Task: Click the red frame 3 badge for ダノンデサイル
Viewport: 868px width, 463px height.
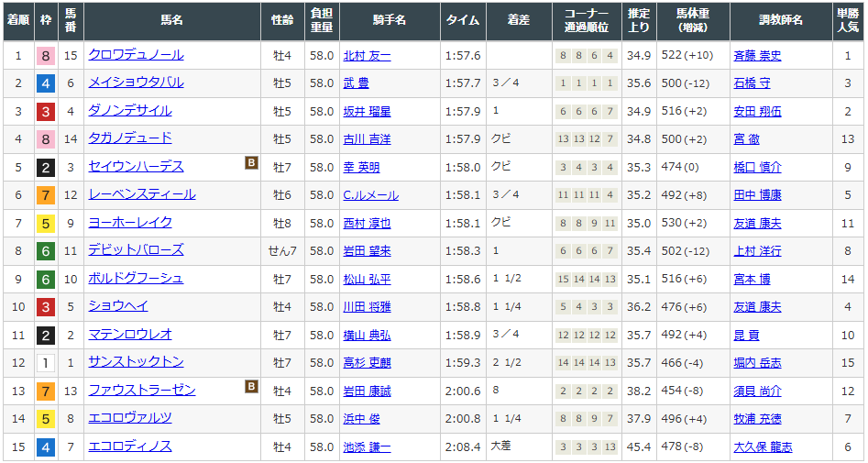Action: (x=45, y=112)
